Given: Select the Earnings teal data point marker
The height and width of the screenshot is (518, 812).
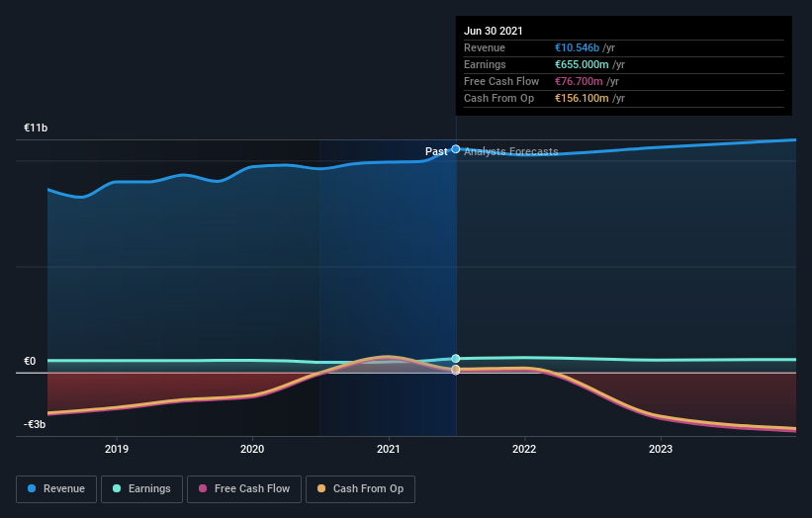Looking at the screenshot, I should pos(456,359).
